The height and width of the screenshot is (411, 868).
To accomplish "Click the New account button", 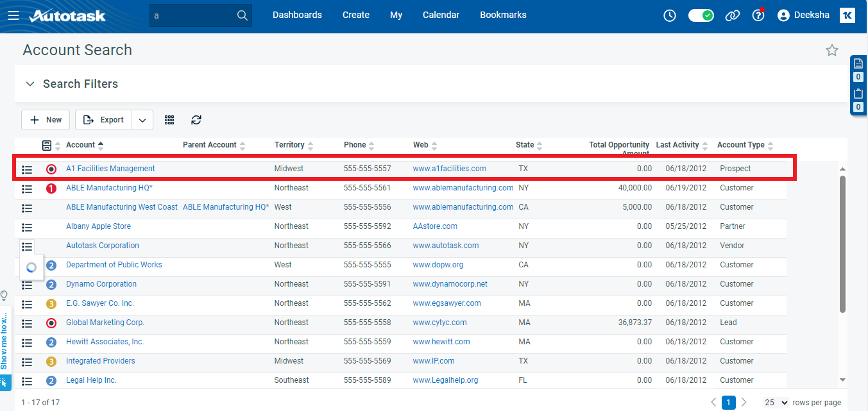I will point(46,120).
